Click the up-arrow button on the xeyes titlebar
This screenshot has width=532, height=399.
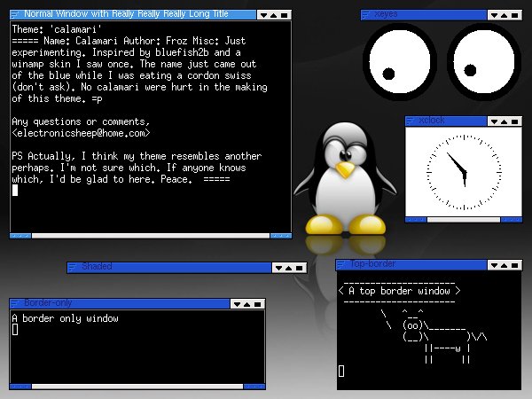pos(505,15)
